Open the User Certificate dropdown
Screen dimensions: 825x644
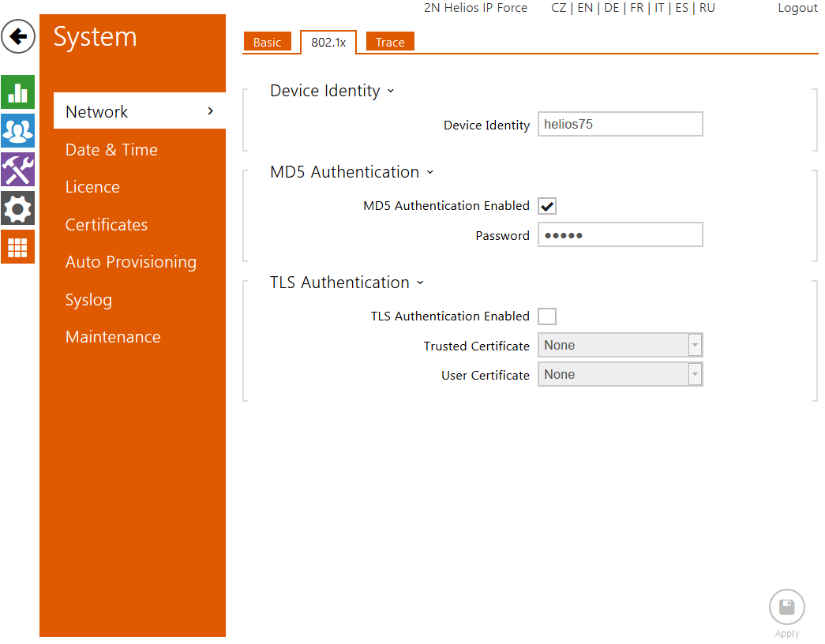coord(620,375)
